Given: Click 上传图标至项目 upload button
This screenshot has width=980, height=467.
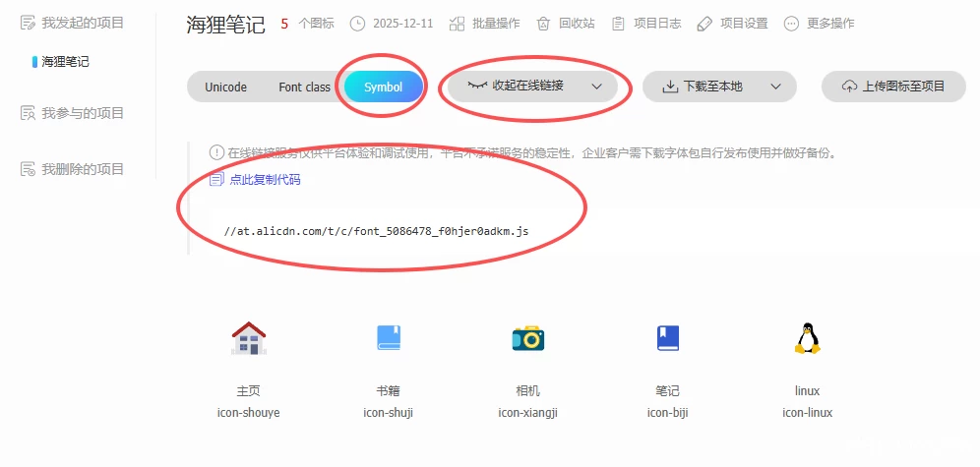Looking at the screenshot, I should pos(893,87).
